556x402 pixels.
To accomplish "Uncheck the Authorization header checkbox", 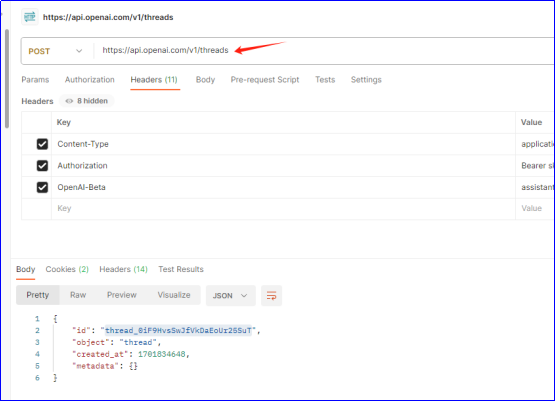I will (x=42, y=166).
